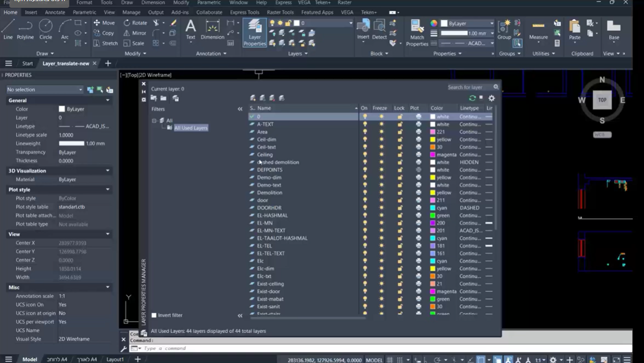644x363 pixels.
Task: Toggle the Layer Properties ribbon button
Action: tap(255, 32)
